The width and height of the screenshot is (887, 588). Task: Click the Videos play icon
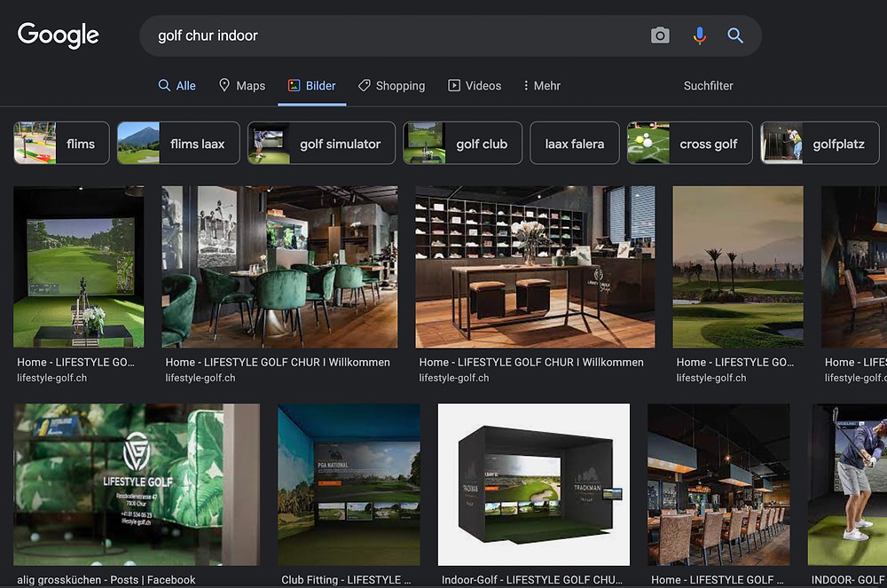pyautogui.click(x=454, y=85)
